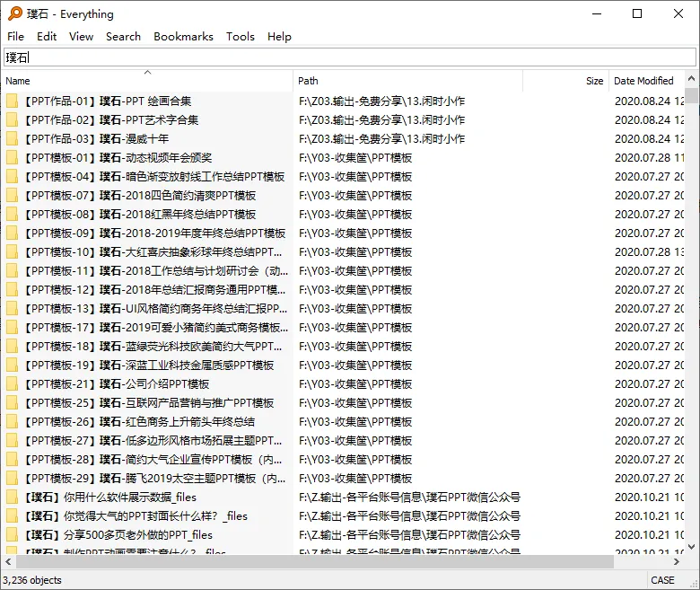Click folder icon of 你用什么软件展示数据_files
Viewport: 700px width, 590px height.
pyautogui.click(x=12, y=498)
